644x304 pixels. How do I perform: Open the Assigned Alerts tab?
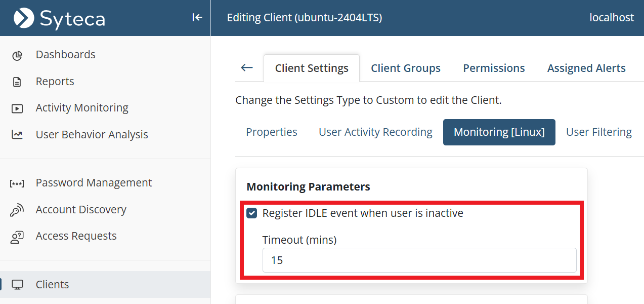point(586,68)
